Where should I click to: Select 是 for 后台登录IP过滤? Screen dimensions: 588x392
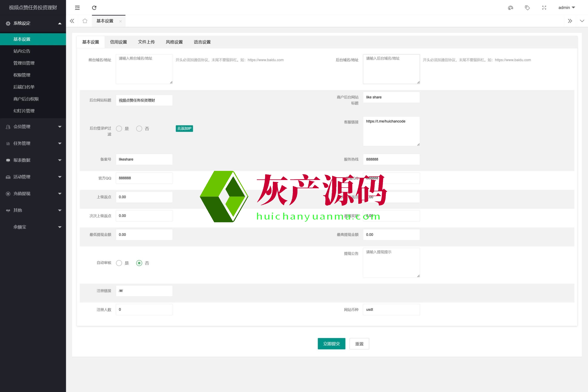tap(119, 129)
